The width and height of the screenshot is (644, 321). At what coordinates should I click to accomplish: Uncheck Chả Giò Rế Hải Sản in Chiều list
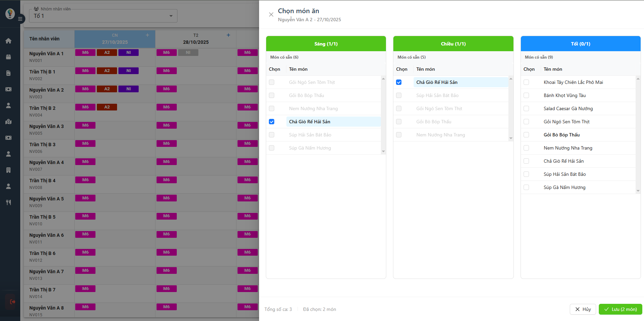(x=399, y=82)
